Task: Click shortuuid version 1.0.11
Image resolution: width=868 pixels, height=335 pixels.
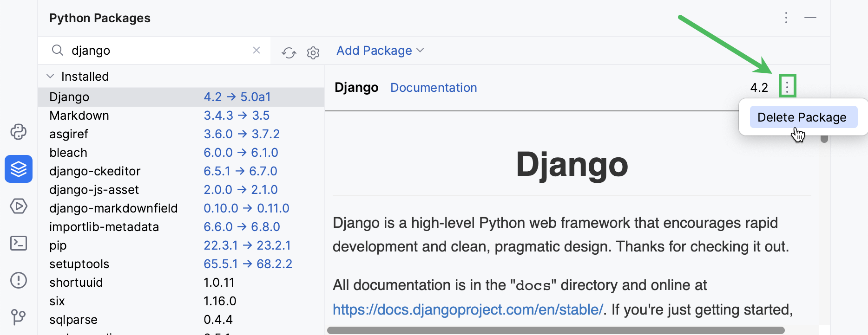Action: coord(219,283)
